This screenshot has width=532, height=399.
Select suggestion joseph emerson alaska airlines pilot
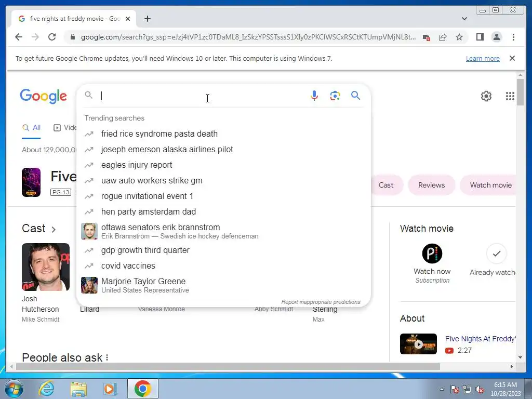click(x=224, y=149)
